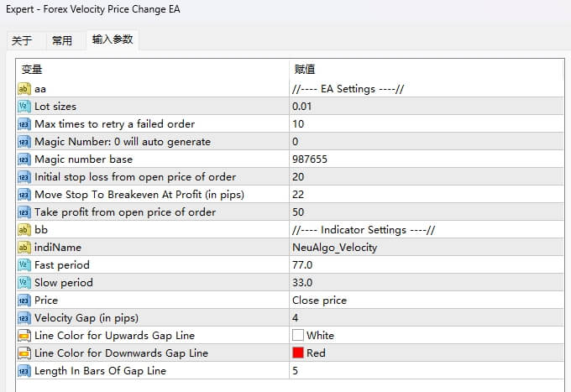Click the icon beside the bb variable

(x=24, y=230)
